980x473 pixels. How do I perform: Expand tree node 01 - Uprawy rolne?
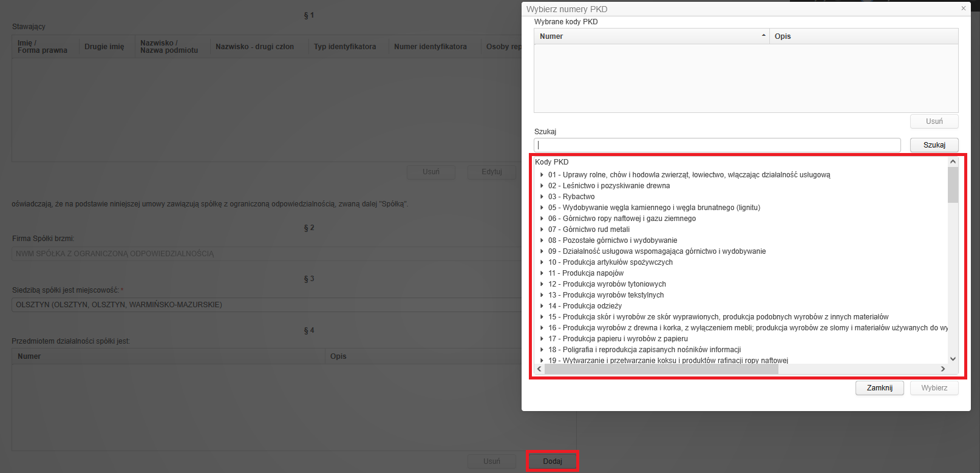pyautogui.click(x=542, y=175)
